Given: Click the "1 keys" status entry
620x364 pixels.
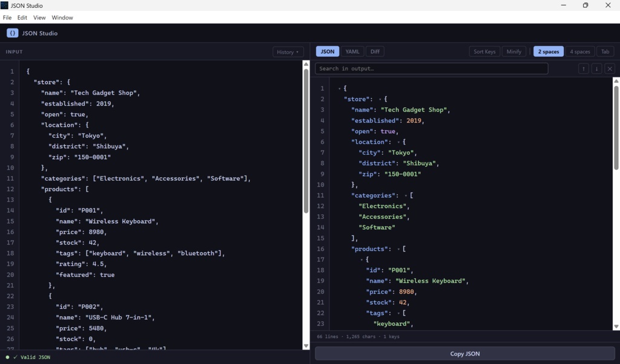Looking at the screenshot, I should (391, 337).
